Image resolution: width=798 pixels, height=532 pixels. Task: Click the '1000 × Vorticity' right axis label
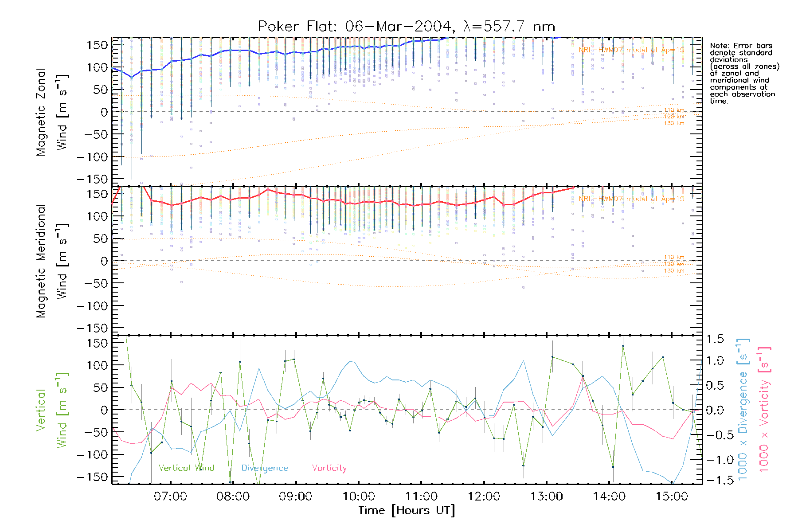[764, 410]
